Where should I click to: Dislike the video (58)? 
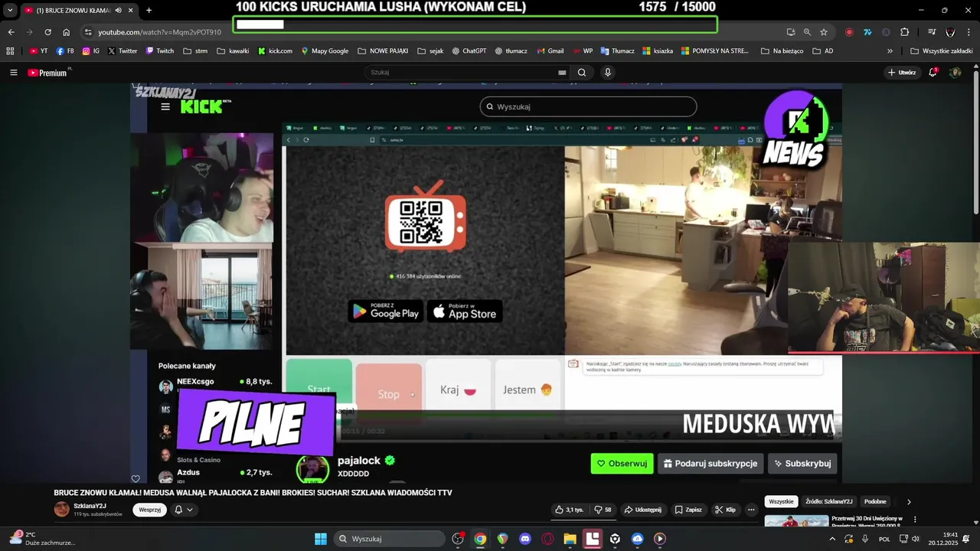(x=603, y=510)
